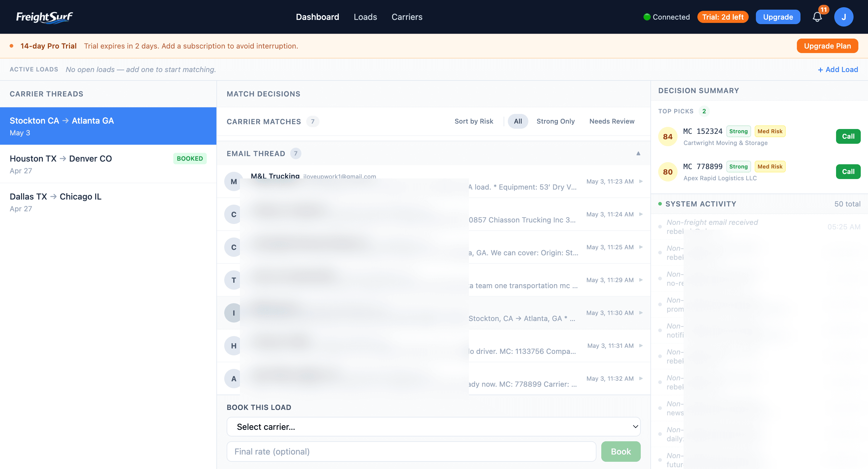868x469 pixels.
Task: Expand the May 3, 11:24 AM email
Action: point(641,214)
